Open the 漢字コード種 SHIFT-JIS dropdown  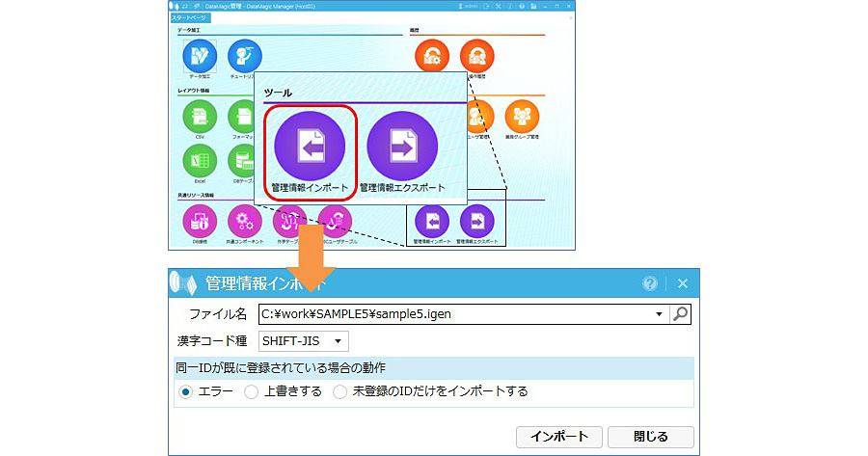[x=304, y=340]
